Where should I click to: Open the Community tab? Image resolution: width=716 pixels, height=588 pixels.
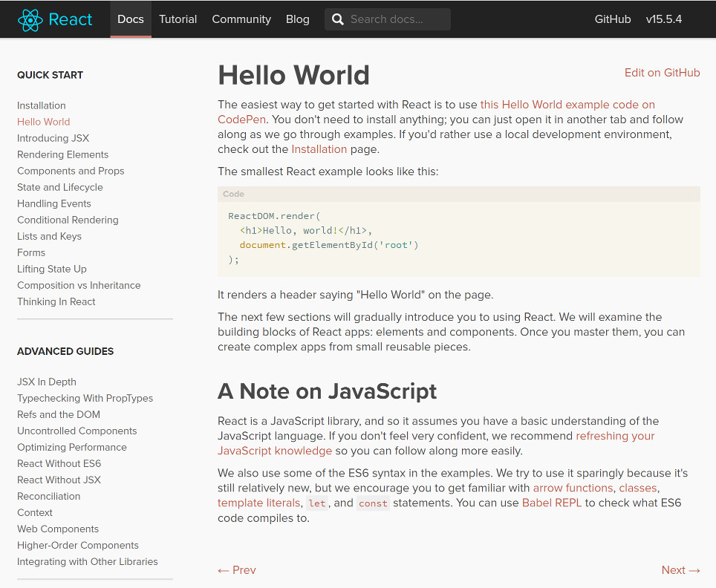(x=241, y=19)
